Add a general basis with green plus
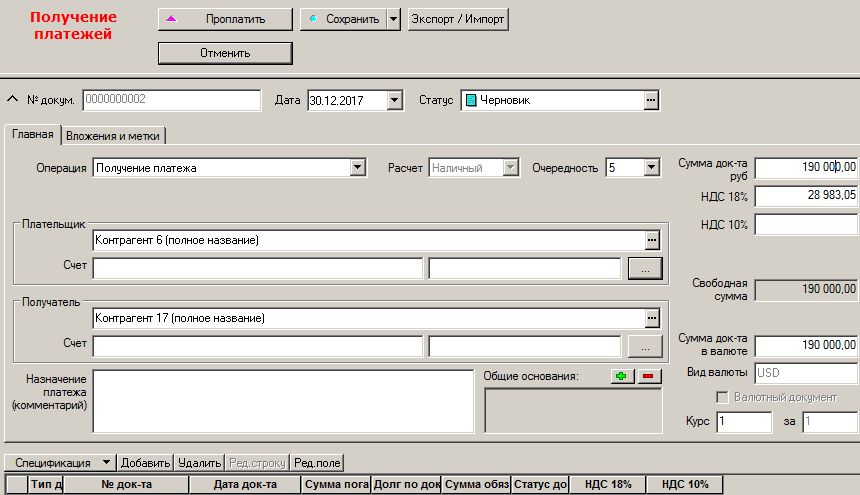Screen dimensions: 860x495 [622, 376]
